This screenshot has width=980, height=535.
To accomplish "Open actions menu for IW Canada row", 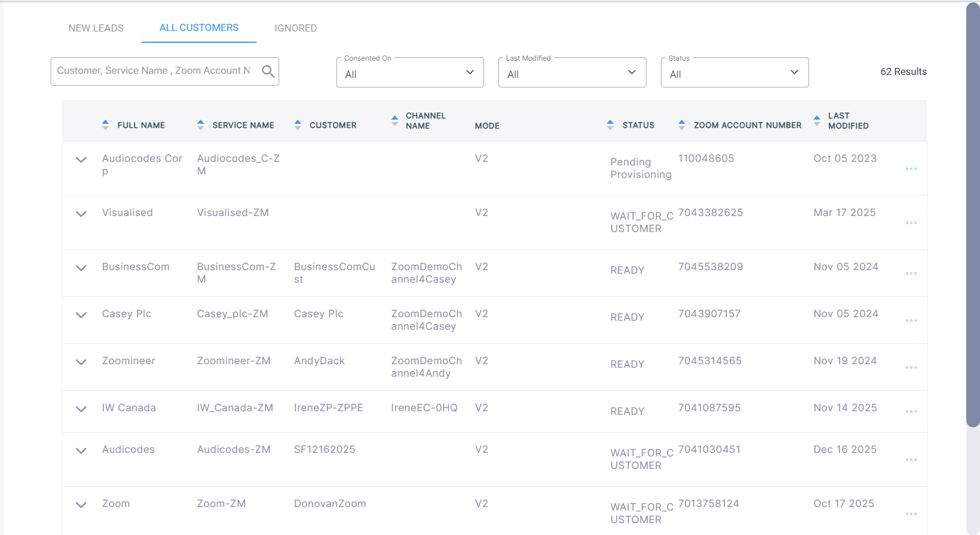I will point(911,412).
